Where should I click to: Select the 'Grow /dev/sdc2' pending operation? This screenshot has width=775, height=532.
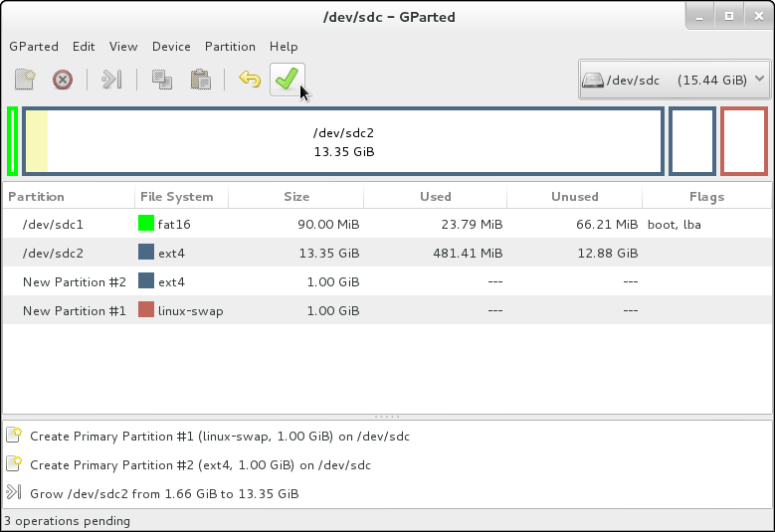pyautogui.click(x=164, y=493)
